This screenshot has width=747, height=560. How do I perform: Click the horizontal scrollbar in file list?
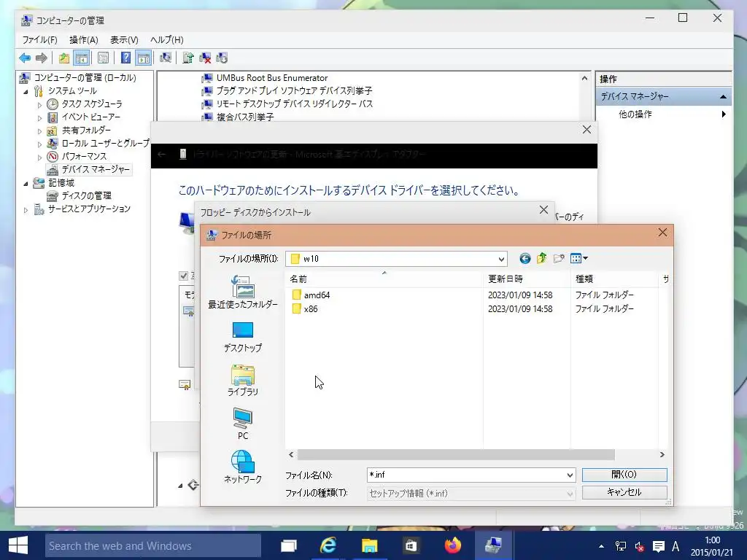click(x=456, y=455)
